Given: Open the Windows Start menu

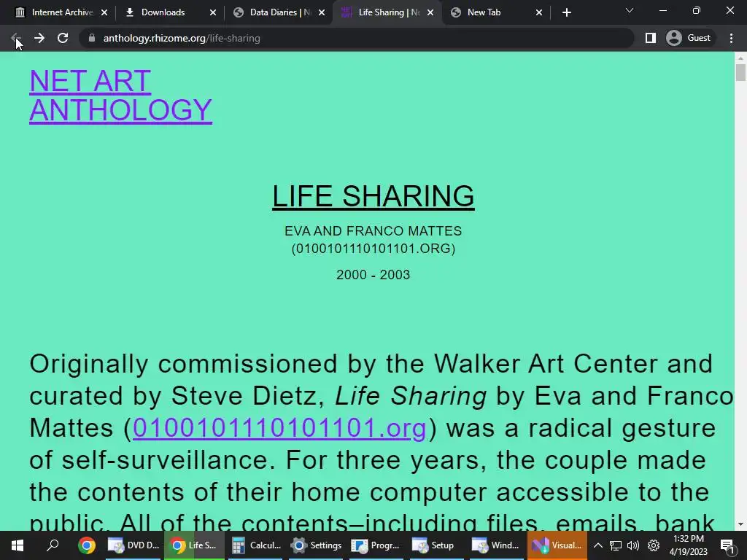Looking at the screenshot, I should 18,545.
